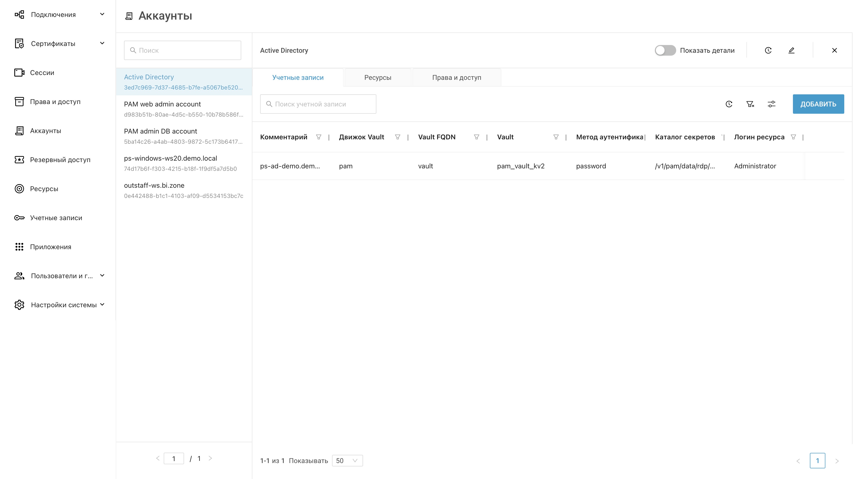Close the Active Directory panel

click(x=834, y=51)
